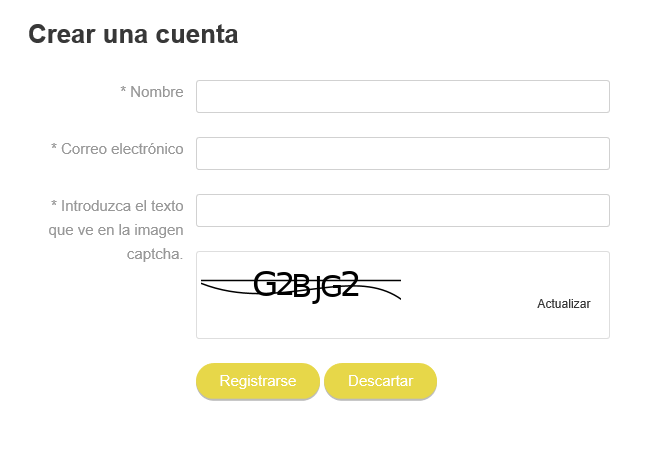Click the word "captcha." in the label
660x450 pixels.
click(x=155, y=254)
